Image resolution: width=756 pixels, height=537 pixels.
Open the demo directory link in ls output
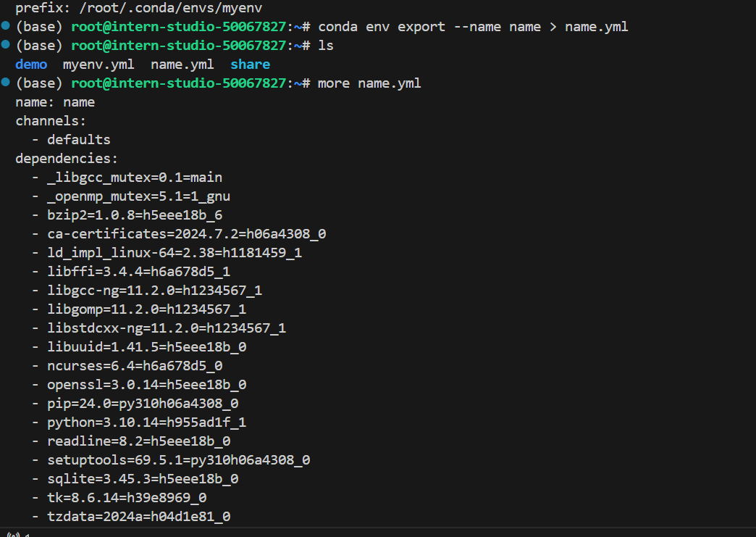point(31,64)
